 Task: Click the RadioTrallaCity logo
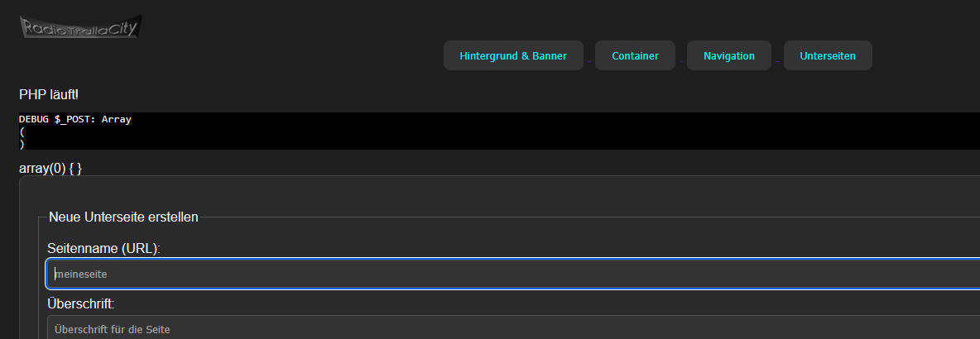click(x=80, y=27)
